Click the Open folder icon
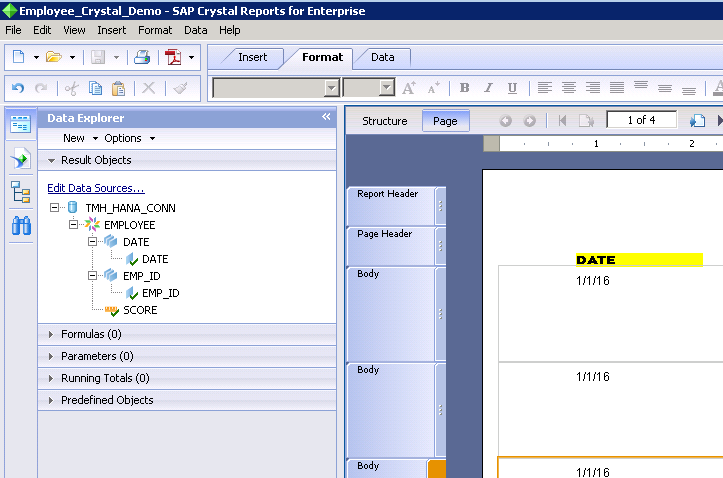 pos(53,57)
